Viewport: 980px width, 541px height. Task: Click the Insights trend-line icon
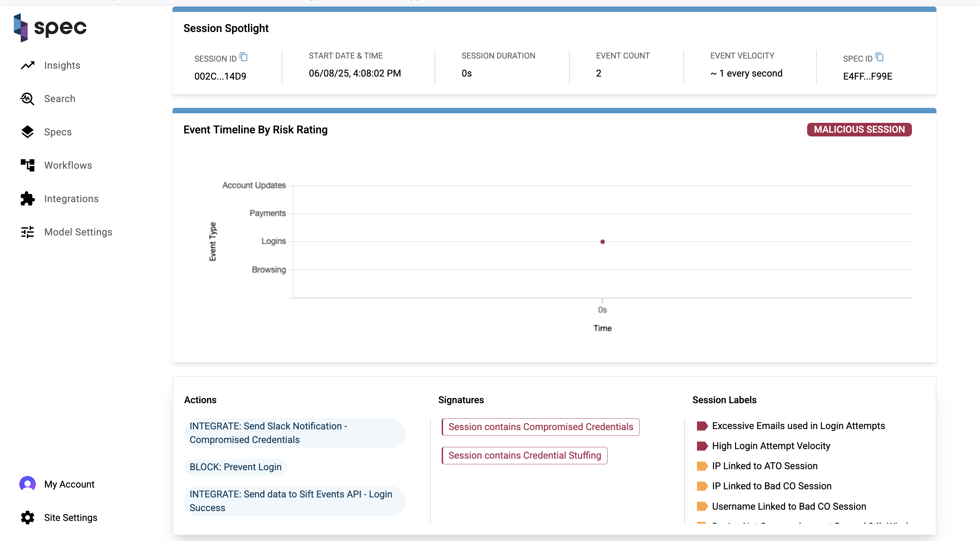coord(27,65)
